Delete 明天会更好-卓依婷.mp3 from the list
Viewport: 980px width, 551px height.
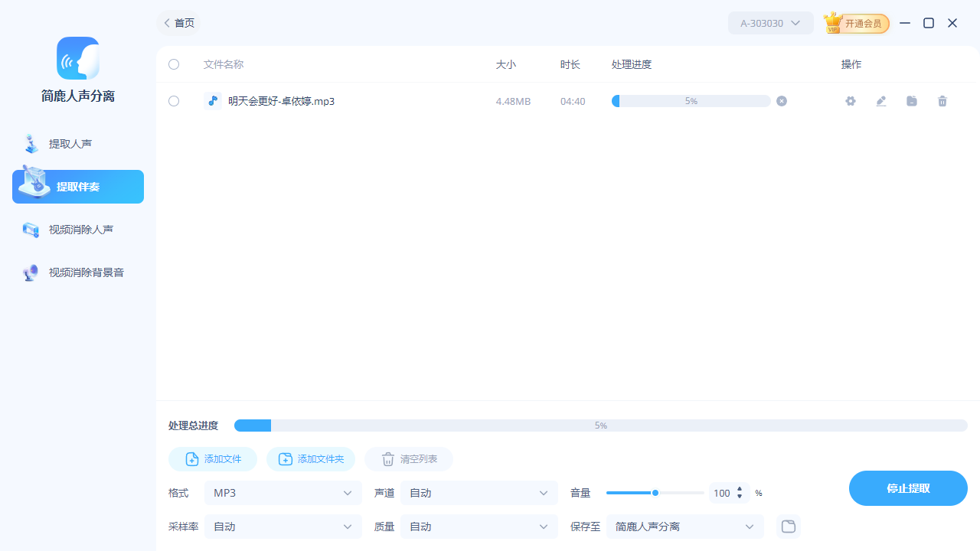tap(942, 101)
